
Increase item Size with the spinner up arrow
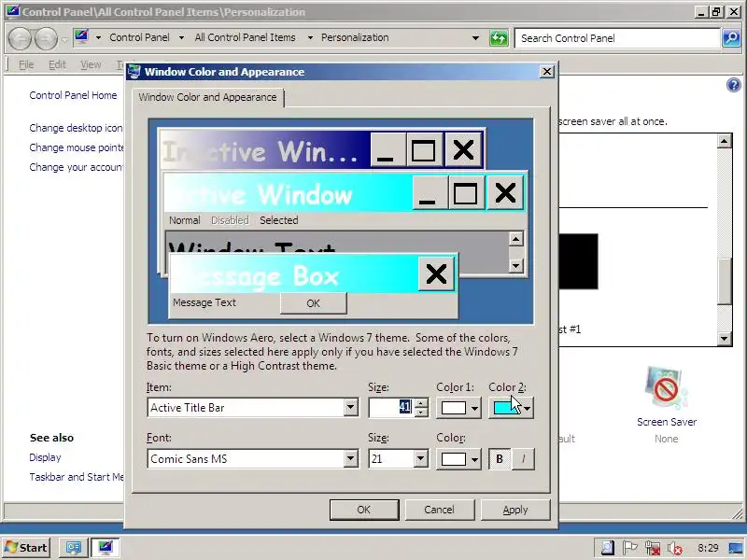click(x=421, y=403)
